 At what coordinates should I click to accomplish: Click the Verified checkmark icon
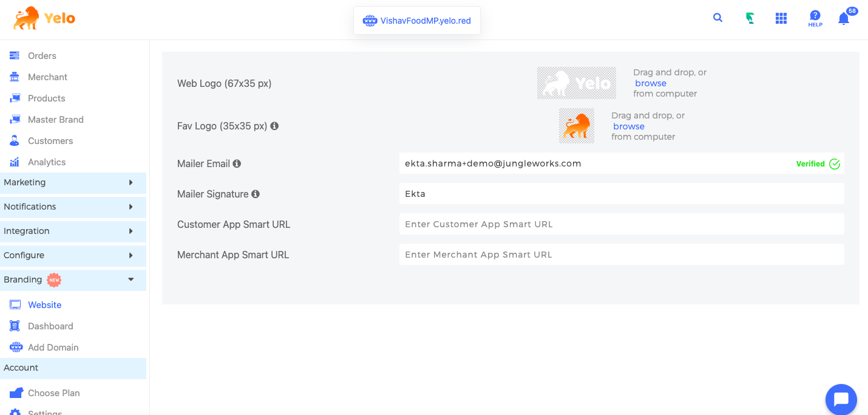(835, 163)
